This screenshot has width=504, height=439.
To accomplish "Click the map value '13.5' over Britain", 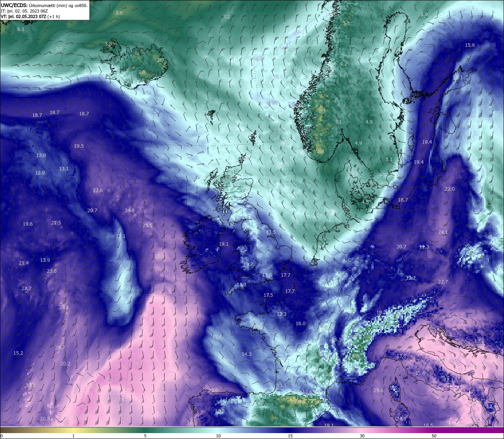I will (x=271, y=232).
